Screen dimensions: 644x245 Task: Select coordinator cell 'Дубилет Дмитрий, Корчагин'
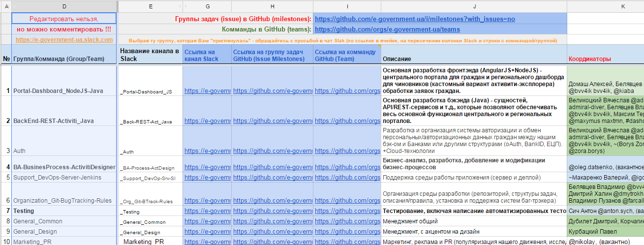[x=605, y=221]
